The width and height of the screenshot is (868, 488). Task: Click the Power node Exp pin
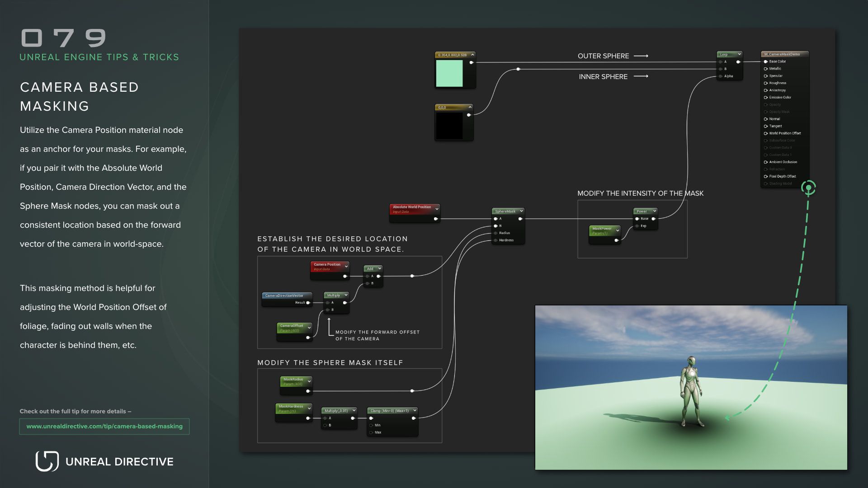pos(637,226)
